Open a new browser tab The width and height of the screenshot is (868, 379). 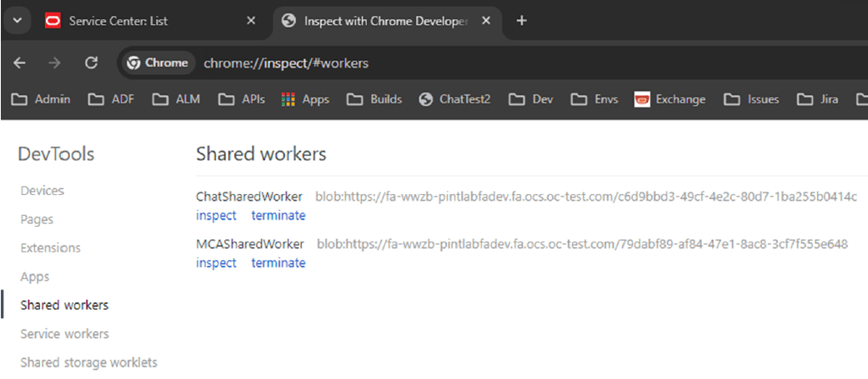coord(521,21)
